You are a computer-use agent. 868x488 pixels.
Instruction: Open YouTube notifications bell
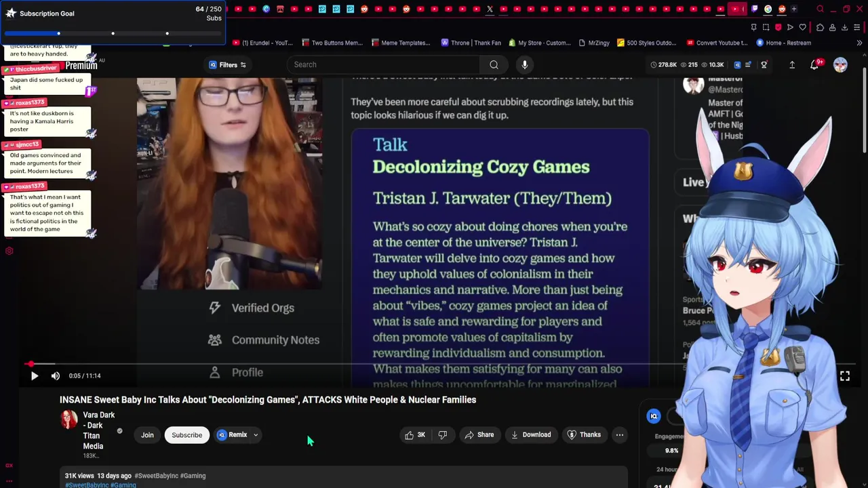coord(815,64)
